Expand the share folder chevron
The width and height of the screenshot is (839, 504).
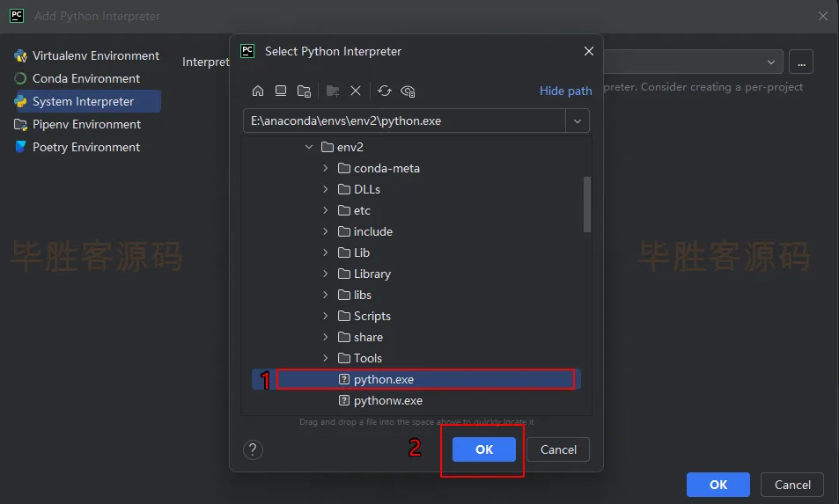point(326,337)
